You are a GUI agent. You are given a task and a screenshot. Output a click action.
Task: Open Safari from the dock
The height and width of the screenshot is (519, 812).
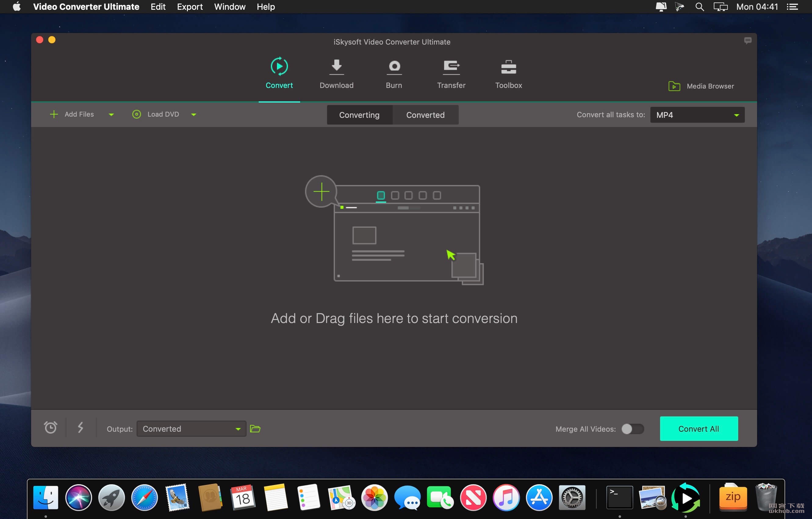144,497
